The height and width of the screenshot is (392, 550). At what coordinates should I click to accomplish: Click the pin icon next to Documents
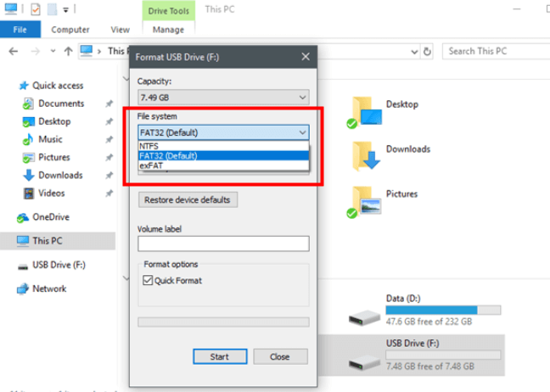109,104
